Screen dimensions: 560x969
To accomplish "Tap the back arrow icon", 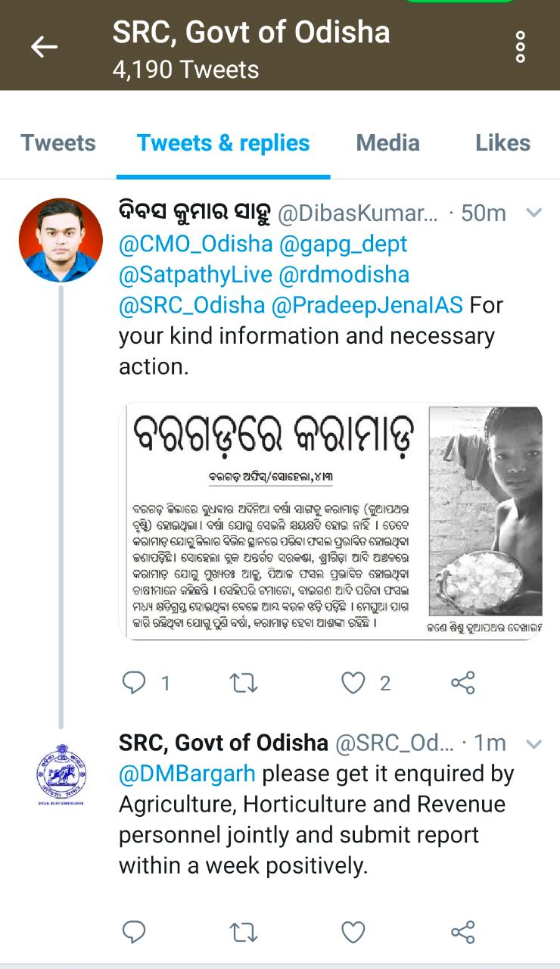I will 44,47.
